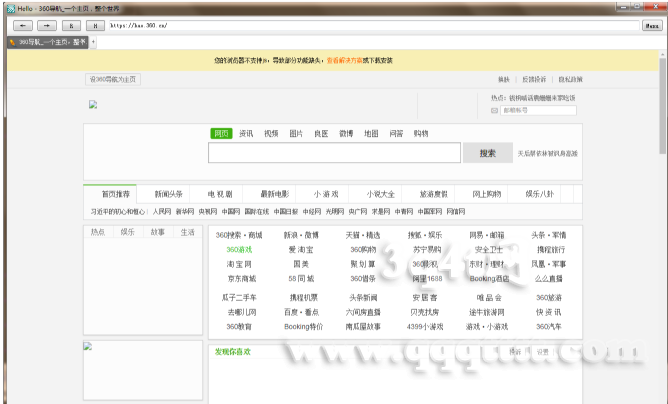
Task: Click the R reload button
Action: 71,26
